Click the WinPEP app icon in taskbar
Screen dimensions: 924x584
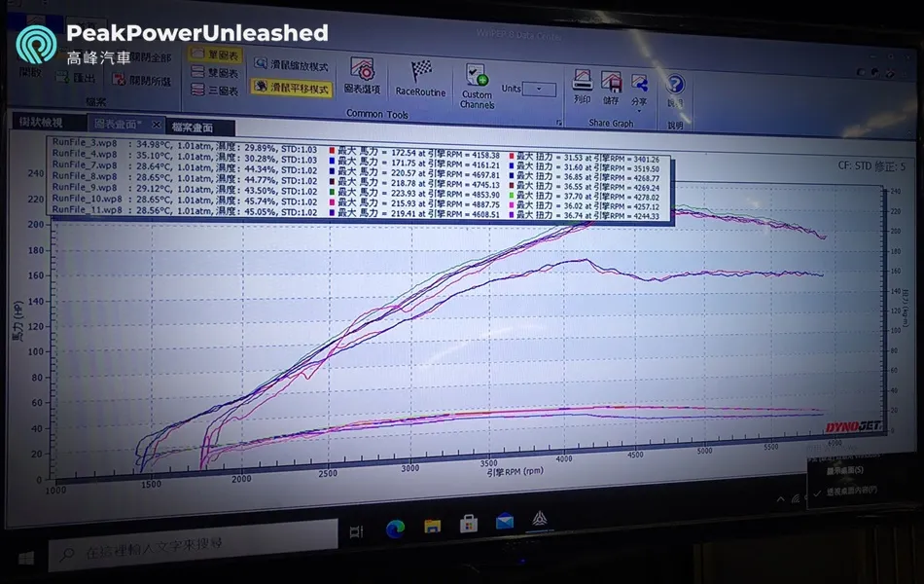point(540,519)
